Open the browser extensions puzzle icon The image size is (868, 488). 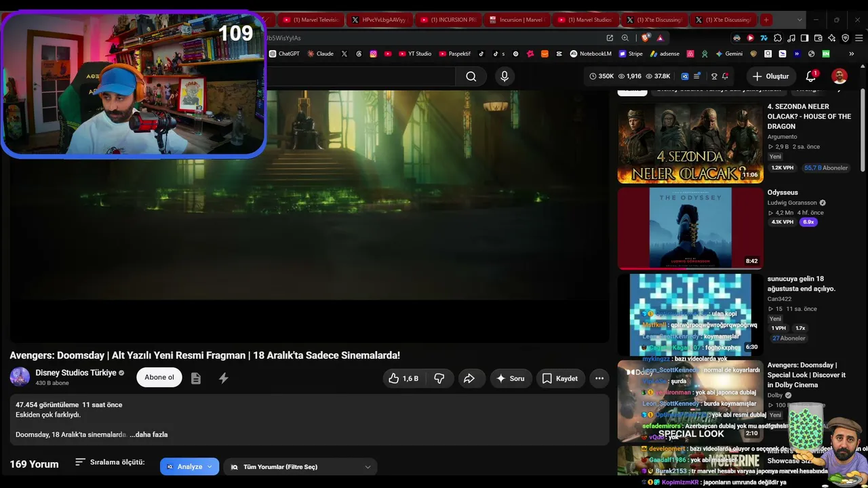(x=778, y=38)
